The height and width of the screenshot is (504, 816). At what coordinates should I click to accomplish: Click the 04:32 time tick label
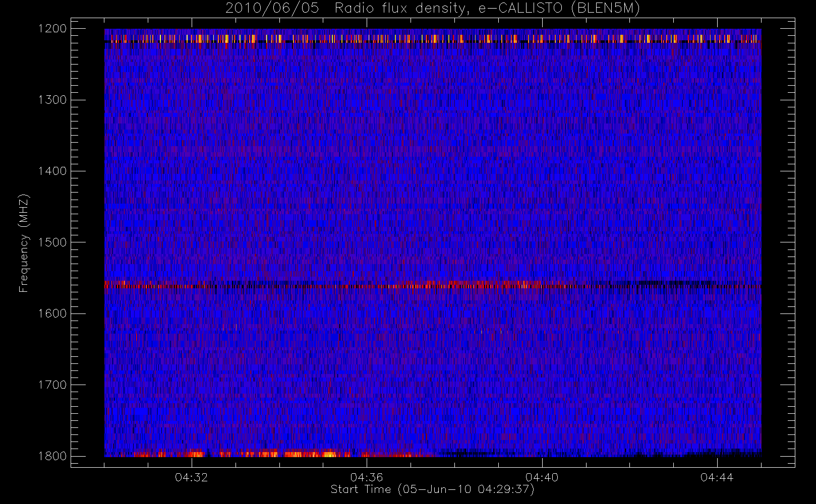(192, 477)
